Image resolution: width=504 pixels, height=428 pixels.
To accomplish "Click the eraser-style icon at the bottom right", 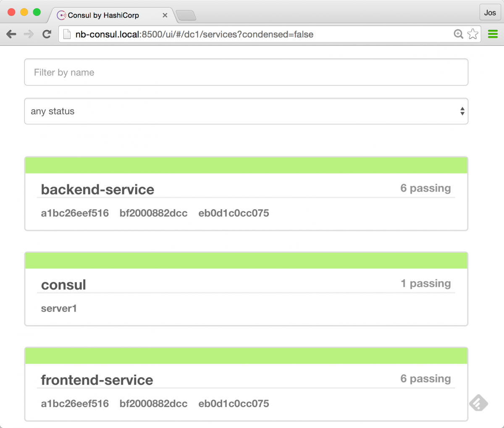I will point(478,403).
